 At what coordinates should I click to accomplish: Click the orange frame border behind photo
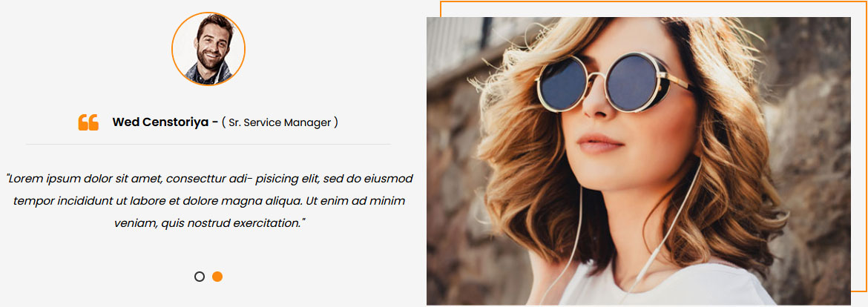[653, 1]
